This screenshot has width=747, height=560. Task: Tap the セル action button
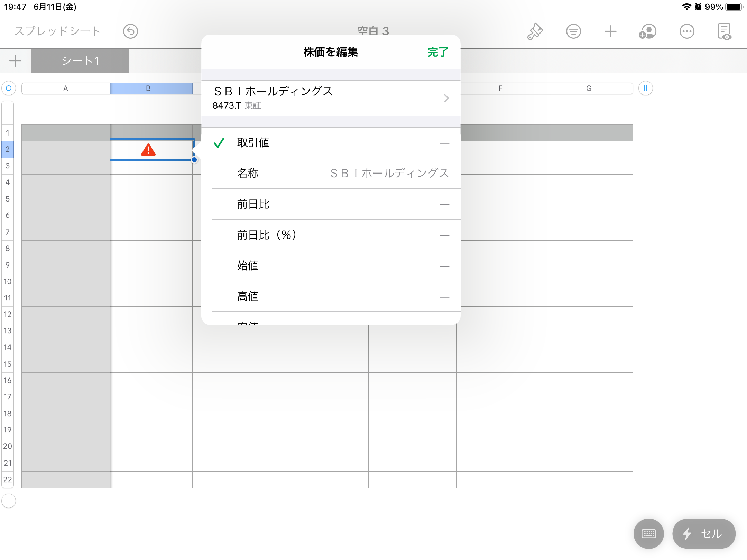pos(703,533)
